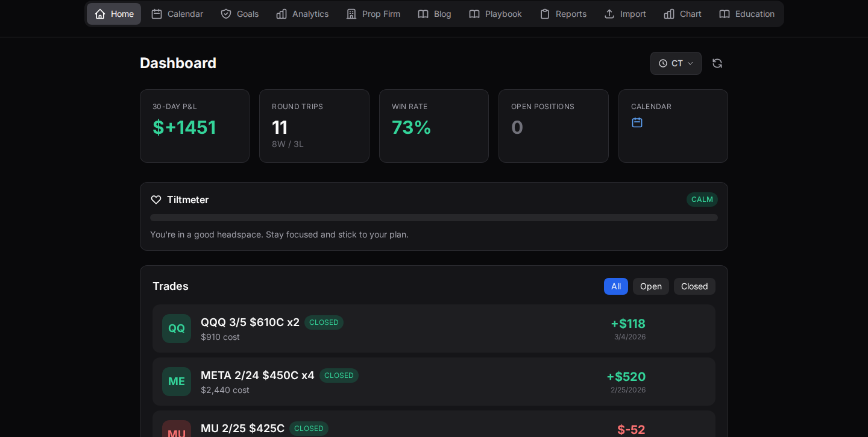
Task: Select the Closed trades filter
Action: click(694, 286)
